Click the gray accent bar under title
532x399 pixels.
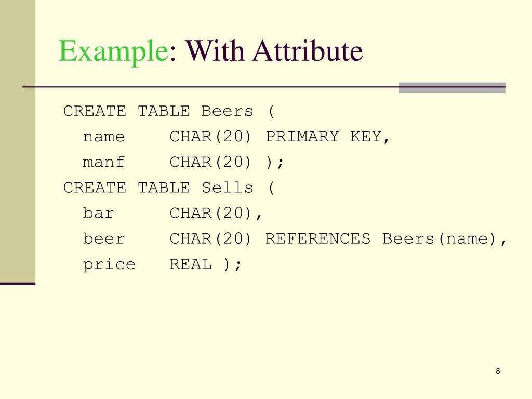452,87
